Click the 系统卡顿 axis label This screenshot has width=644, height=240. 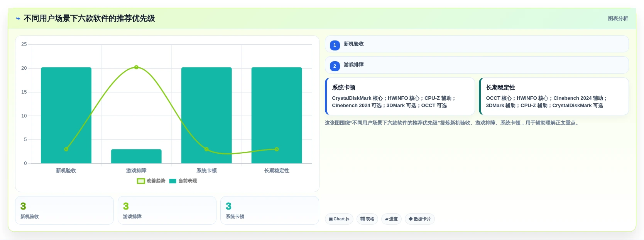(206, 171)
